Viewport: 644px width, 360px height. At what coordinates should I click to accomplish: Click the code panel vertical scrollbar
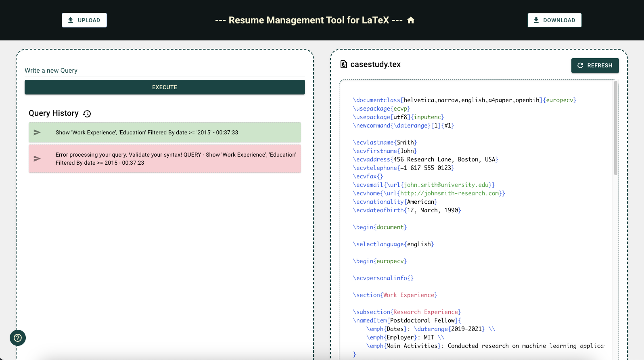616,128
